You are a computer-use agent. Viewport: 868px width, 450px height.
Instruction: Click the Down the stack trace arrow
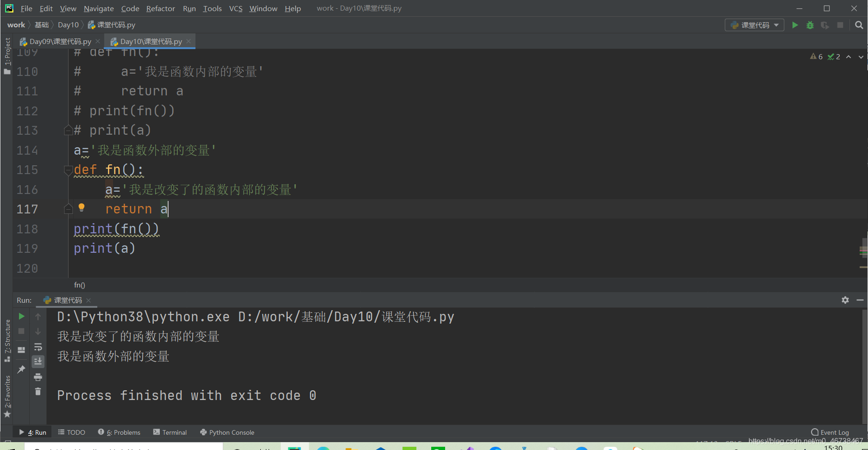click(x=38, y=331)
